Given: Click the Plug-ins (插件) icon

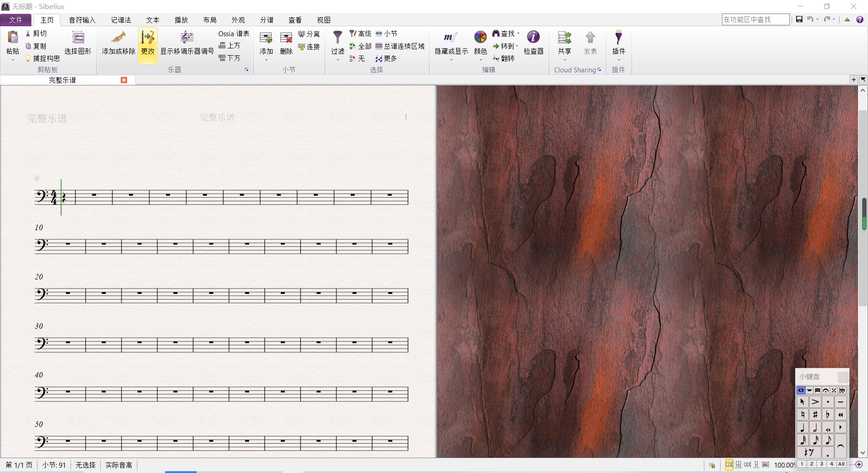Looking at the screenshot, I should tap(618, 38).
